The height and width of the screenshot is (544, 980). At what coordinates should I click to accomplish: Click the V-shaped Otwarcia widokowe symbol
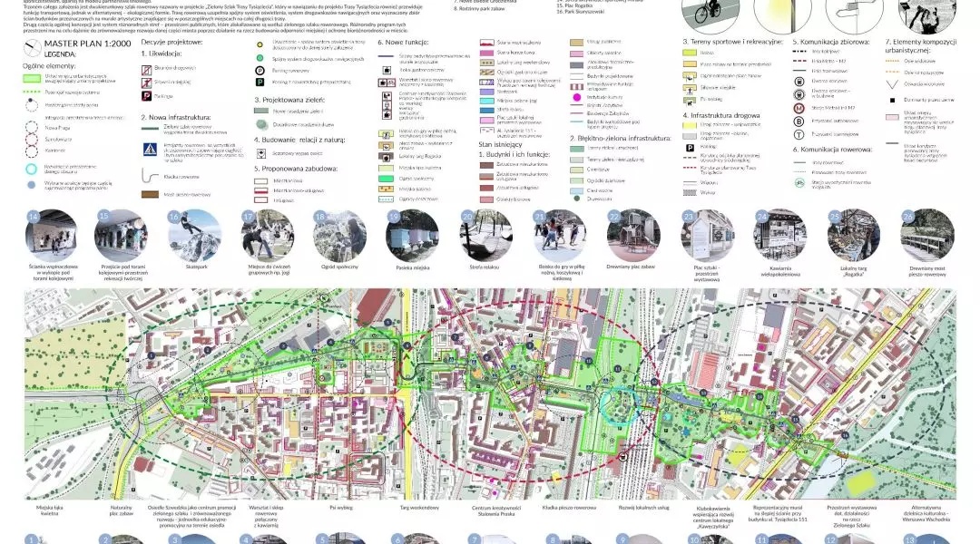[893, 83]
